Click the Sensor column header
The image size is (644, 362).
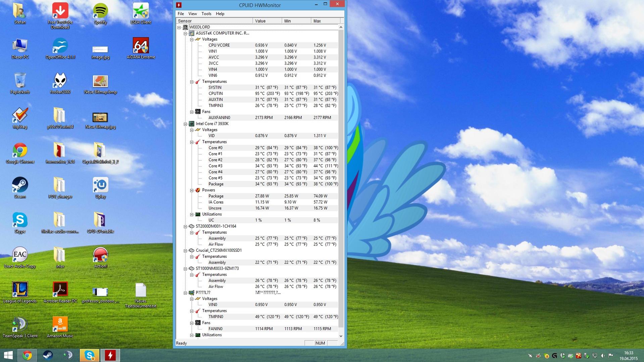(x=214, y=21)
